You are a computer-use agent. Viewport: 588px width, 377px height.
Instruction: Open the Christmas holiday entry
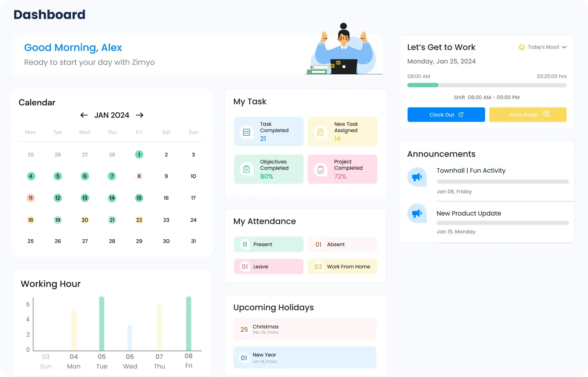(305, 329)
